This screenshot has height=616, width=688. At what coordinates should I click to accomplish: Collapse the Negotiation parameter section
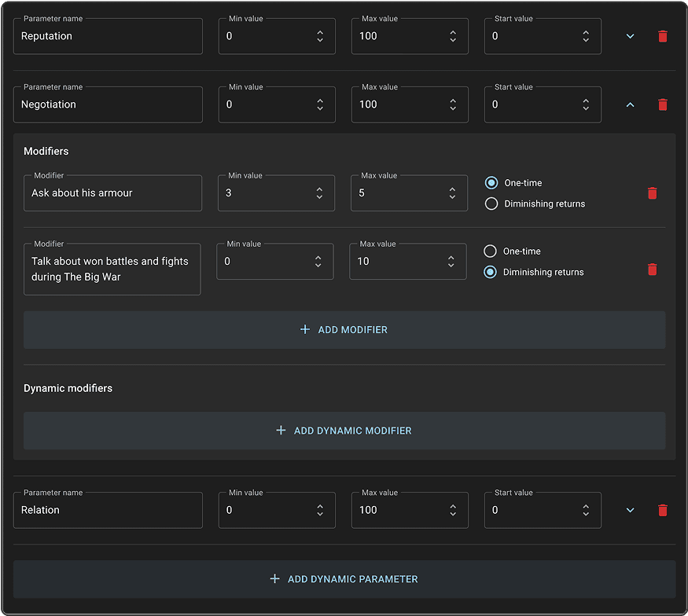(630, 104)
